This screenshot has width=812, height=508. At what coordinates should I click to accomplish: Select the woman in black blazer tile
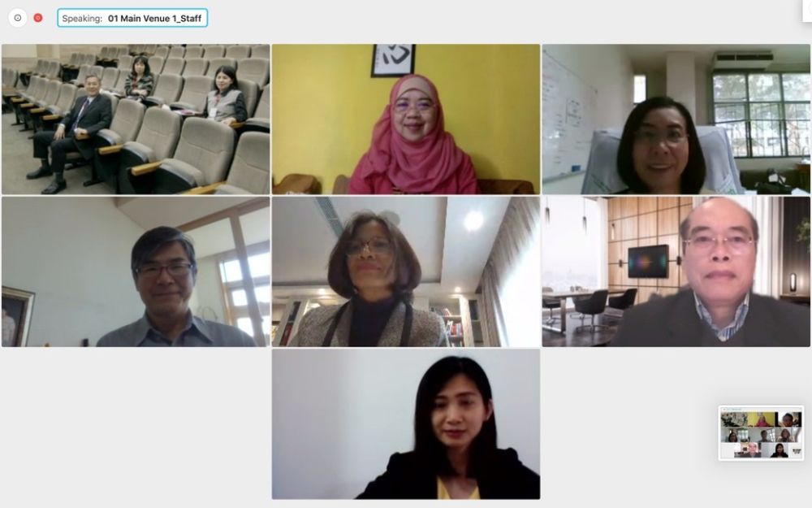click(x=406, y=424)
